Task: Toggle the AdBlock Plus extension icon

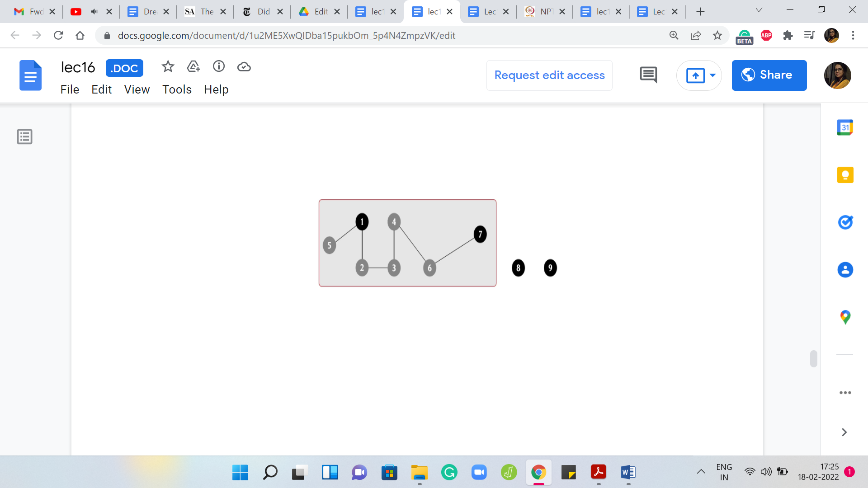Action: click(x=766, y=35)
